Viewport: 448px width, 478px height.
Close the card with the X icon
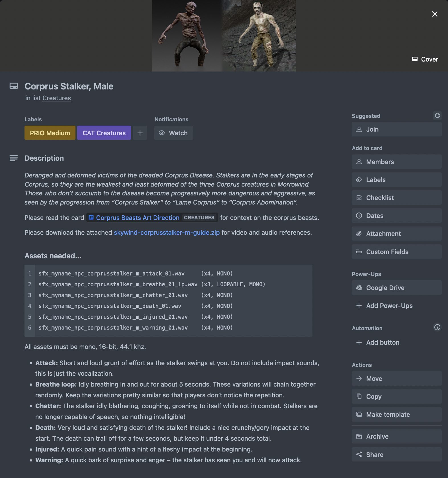tap(434, 14)
